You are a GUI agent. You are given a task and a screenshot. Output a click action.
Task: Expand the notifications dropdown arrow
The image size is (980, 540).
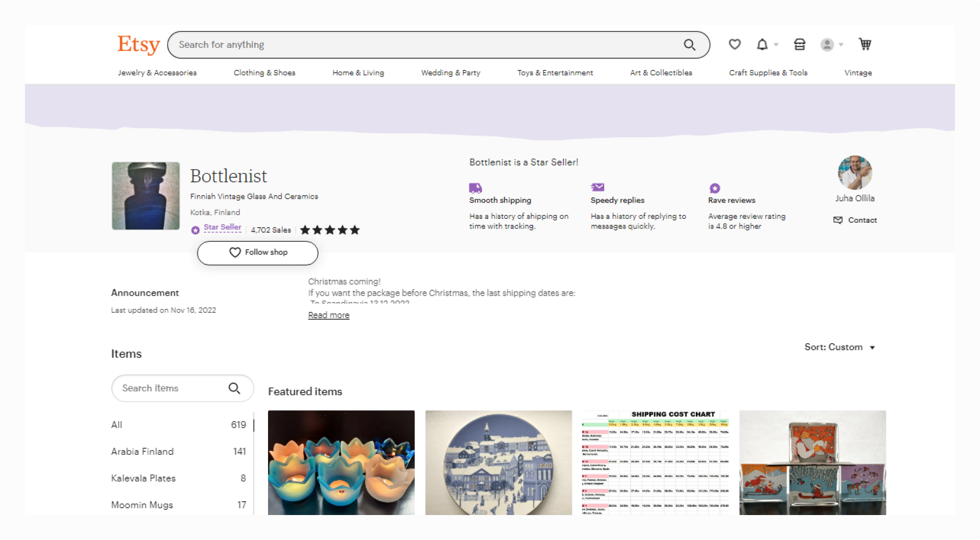[x=776, y=45]
